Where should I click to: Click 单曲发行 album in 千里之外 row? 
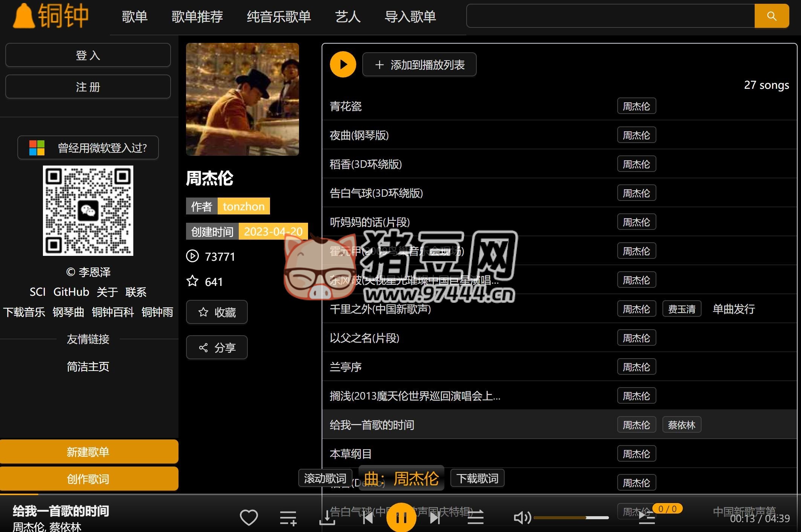(x=734, y=309)
